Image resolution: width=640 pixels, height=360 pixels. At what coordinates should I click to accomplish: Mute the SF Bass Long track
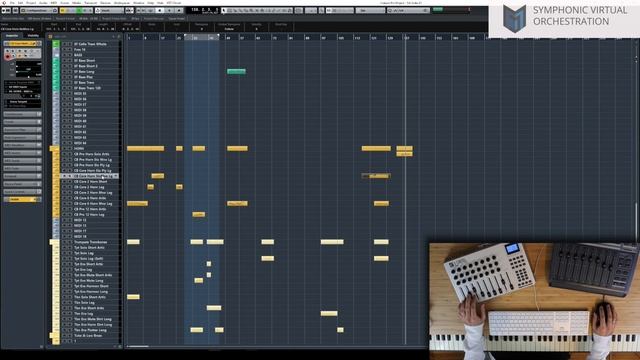click(64, 71)
